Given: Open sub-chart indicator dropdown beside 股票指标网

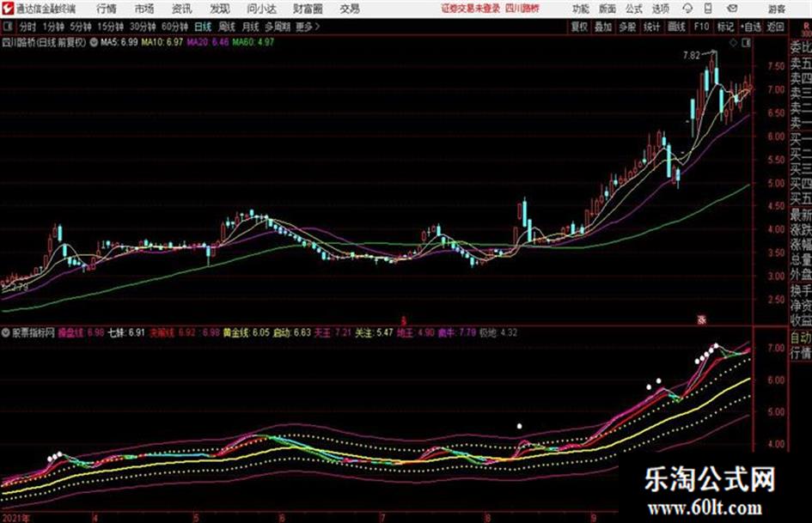Looking at the screenshot, I should pyautogui.click(x=6, y=332).
